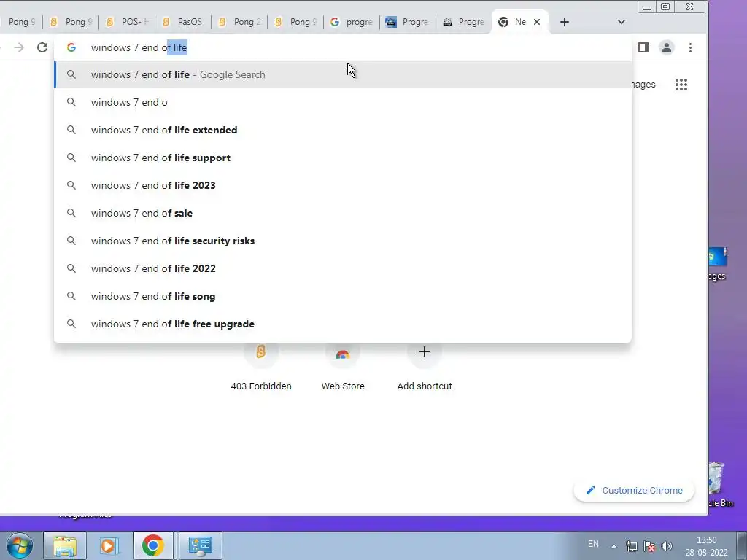Select 'windows 7 end of life extended'

pyautogui.click(x=343, y=130)
